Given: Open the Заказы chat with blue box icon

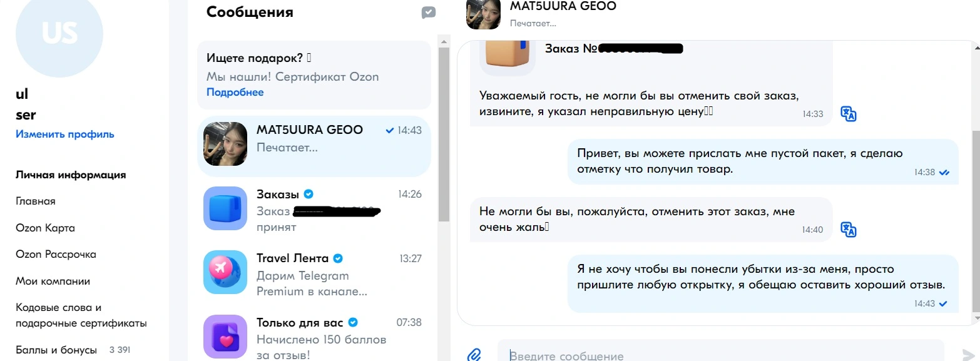Looking at the screenshot, I should [225, 208].
